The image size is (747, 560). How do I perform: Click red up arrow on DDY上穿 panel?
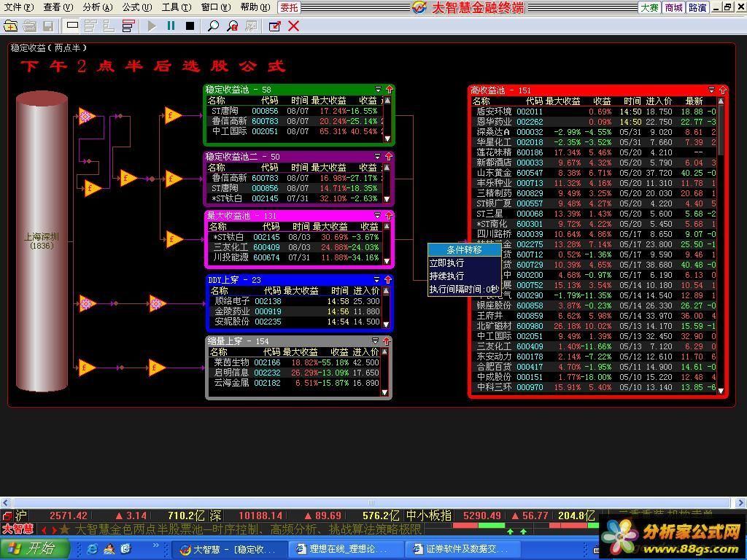pyautogui.click(x=388, y=279)
